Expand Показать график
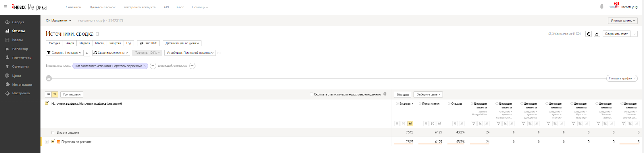The height and width of the screenshot is (153, 644). point(622,78)
